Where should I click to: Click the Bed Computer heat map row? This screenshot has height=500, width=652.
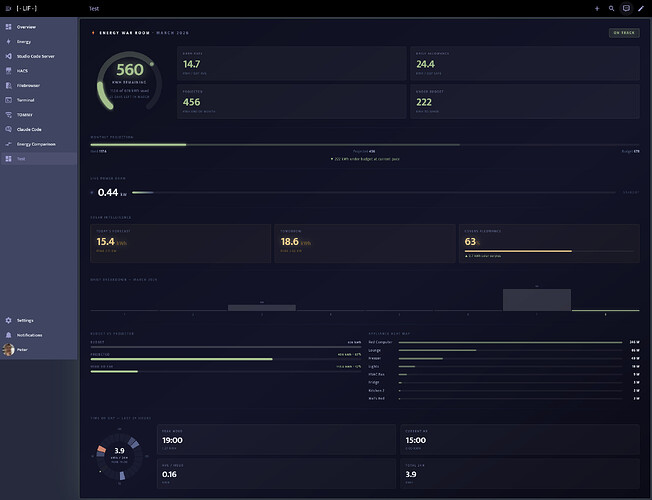[504, 342]
